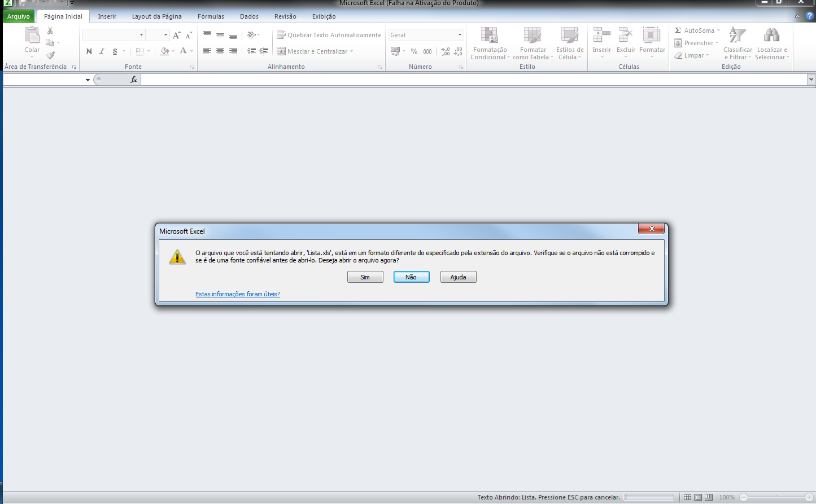Screen dimensions: 816x504
Task: Click Não in the dialog
Action: point(411,277)
